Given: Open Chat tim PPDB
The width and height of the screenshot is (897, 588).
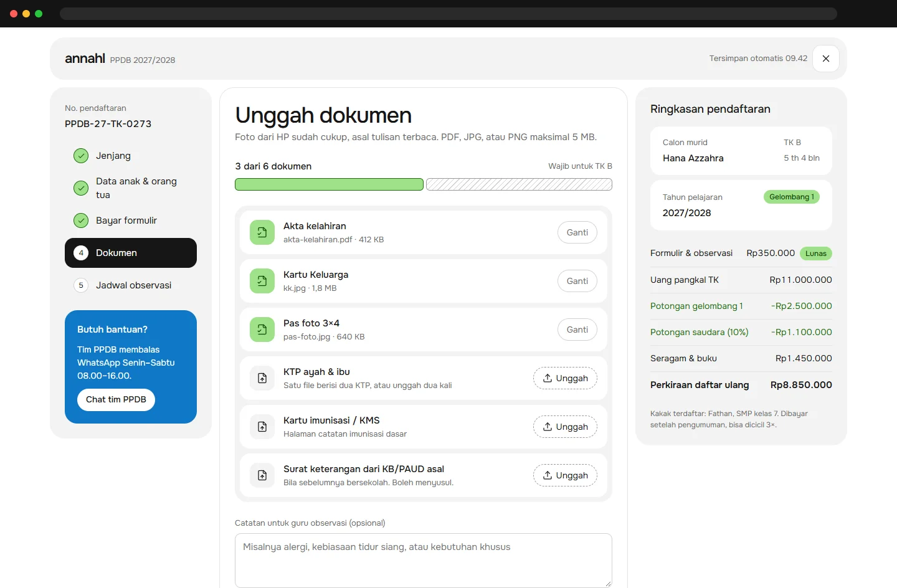Looking at the screenshot, I should pyautogui.click(x=116, y=400).
